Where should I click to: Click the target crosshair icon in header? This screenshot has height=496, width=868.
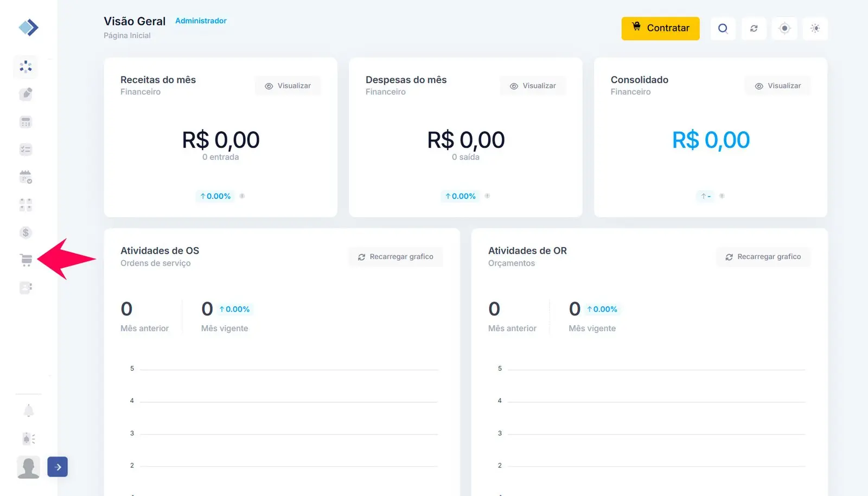(784, 28)
